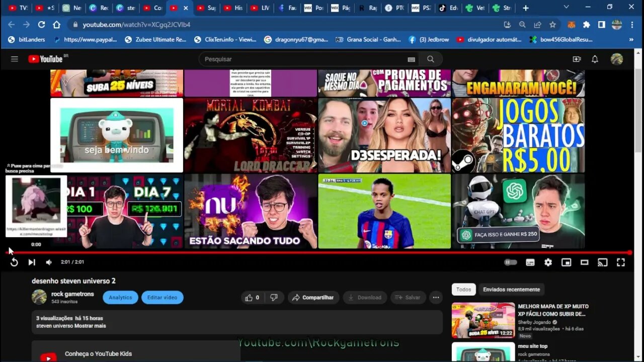Select the Enviados recentemente filter chip
This screenshot has width=644, height=362.
(x=511, y=290)
